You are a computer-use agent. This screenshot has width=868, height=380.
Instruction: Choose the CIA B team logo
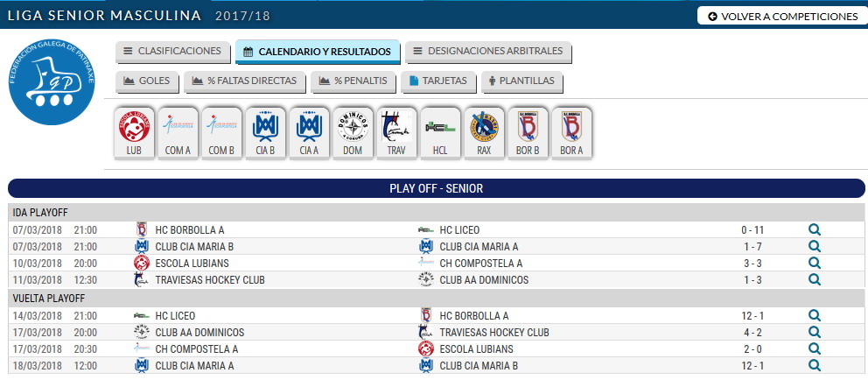pos(265,132)
